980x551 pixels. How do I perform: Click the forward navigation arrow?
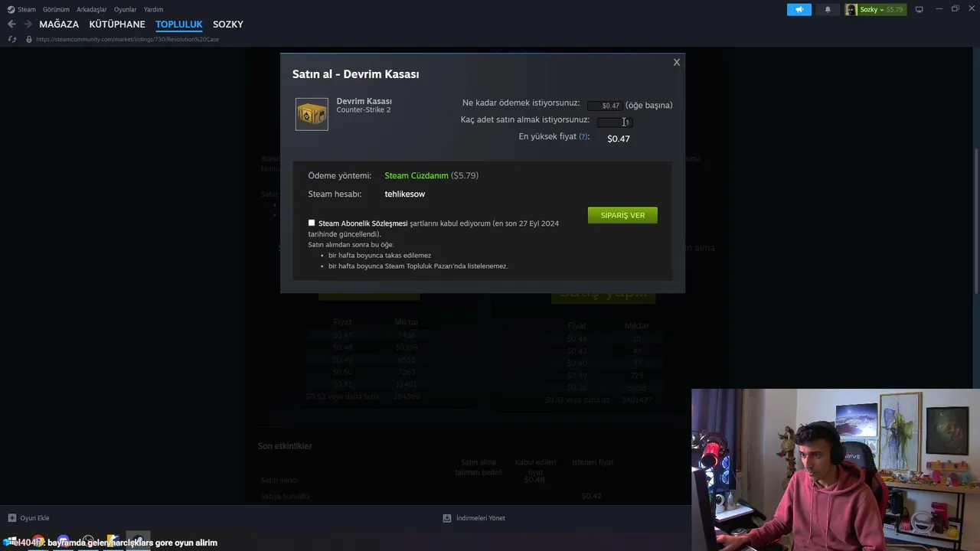(x=28, y=24)
